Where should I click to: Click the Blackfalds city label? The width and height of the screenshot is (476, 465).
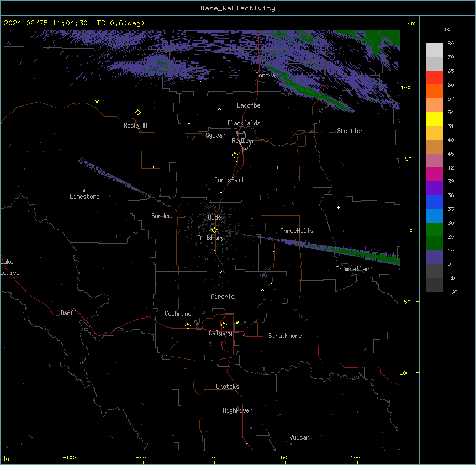click(244, 123)
